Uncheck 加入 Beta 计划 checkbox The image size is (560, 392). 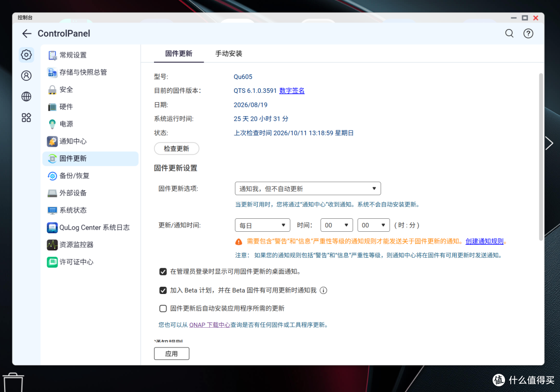coord(163,290)
